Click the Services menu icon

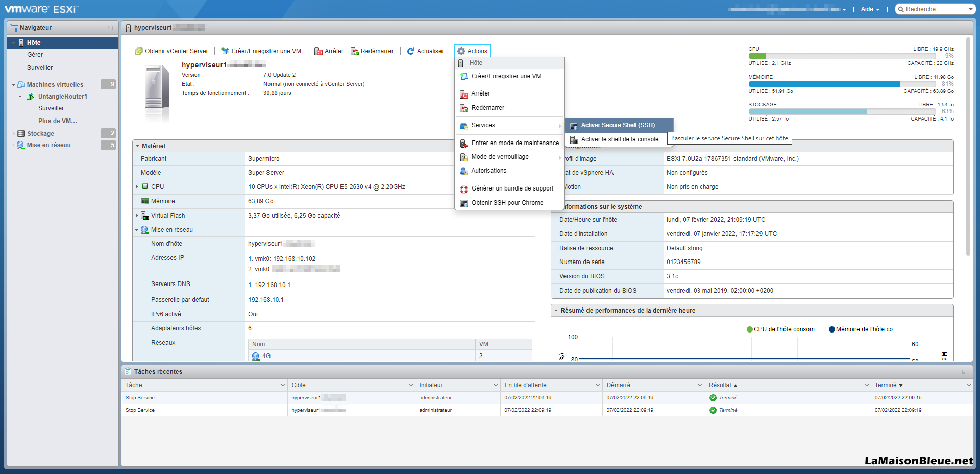pos(463,126)
